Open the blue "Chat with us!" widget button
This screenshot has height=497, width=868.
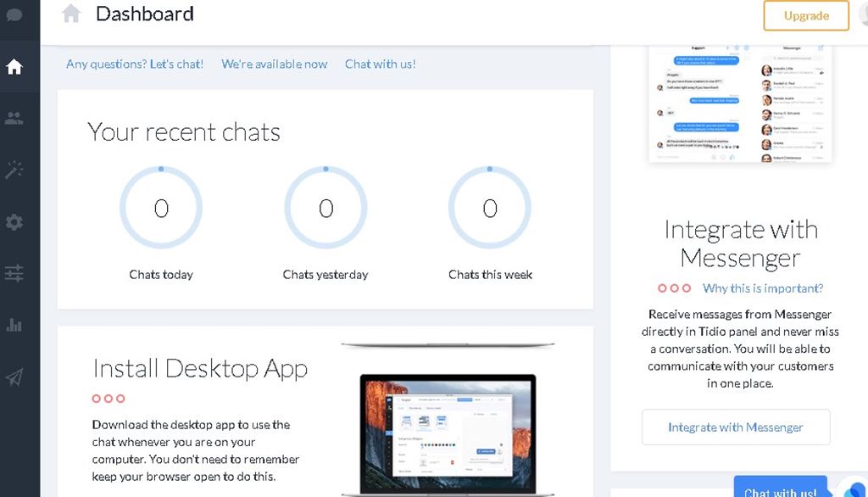tap(780, 488)
